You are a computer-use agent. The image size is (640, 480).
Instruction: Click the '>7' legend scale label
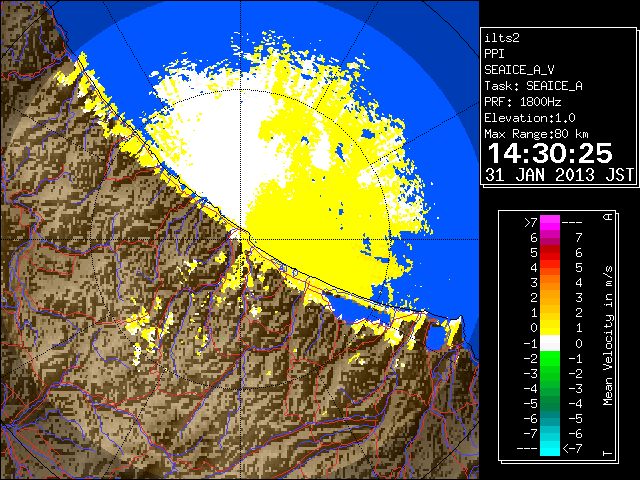[x=531, y=223]
